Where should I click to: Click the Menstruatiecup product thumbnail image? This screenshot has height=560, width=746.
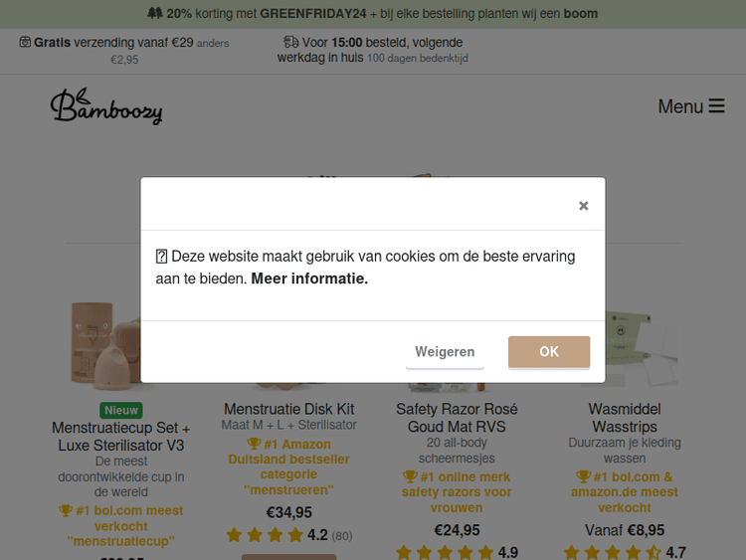105,342
